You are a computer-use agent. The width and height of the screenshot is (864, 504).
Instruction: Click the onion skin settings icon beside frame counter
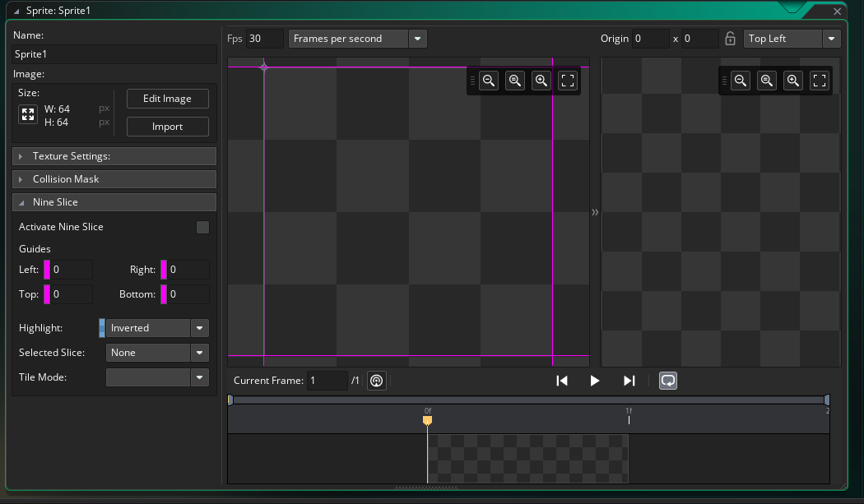pos(376,380)
